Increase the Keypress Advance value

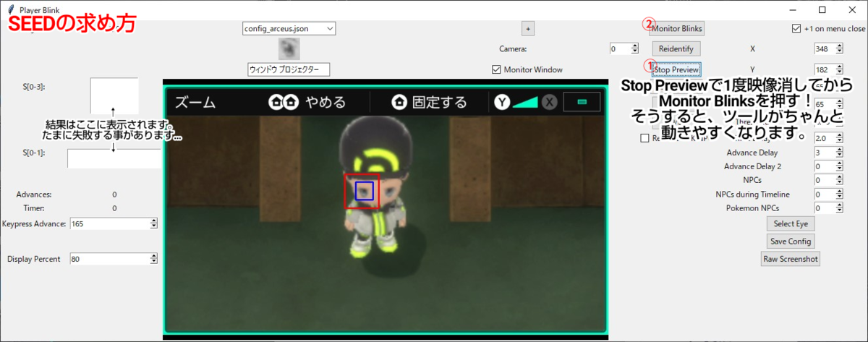tap(153, 221)
